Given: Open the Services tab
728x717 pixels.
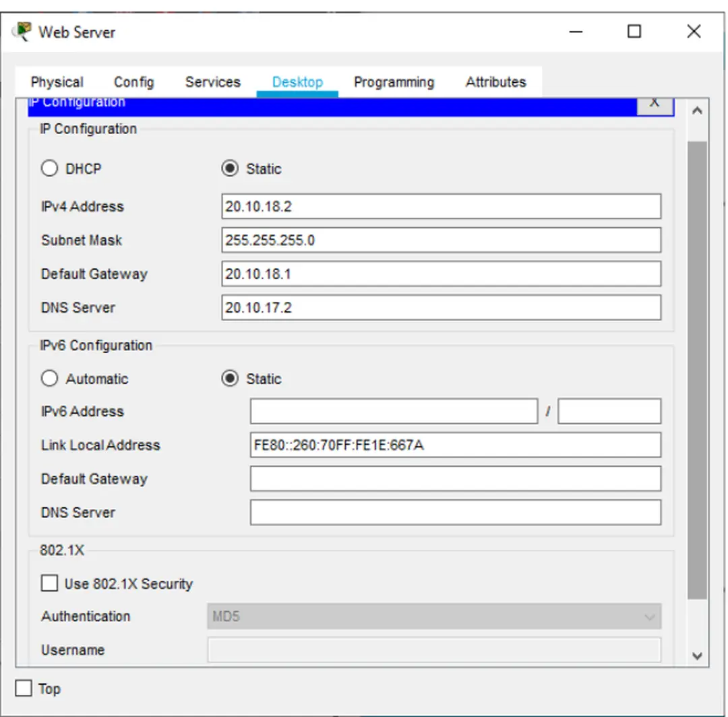Looking at the screenshot, I should pyautogui.click(x=212, y=82).
